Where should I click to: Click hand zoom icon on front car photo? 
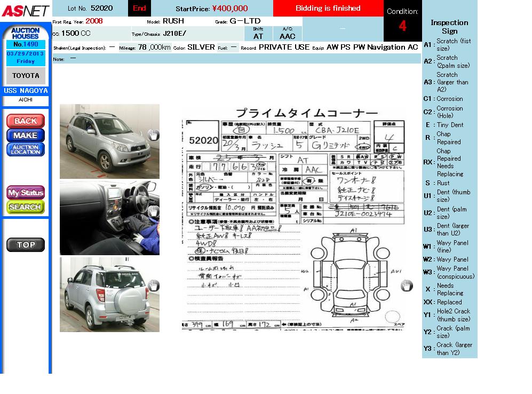[x=153, y=135]
